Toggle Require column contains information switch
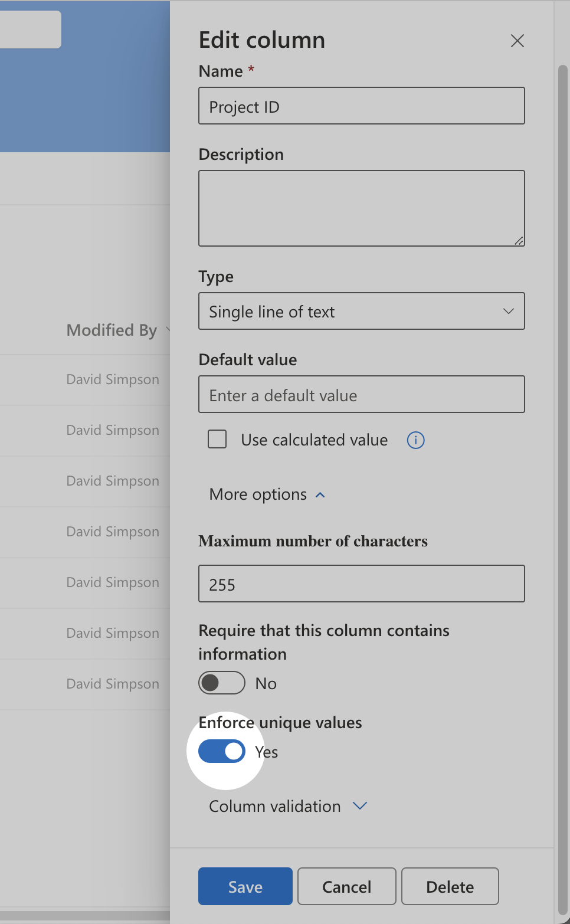Image resolution: width=570 pixels, height=924 pixels. [222, 683]
